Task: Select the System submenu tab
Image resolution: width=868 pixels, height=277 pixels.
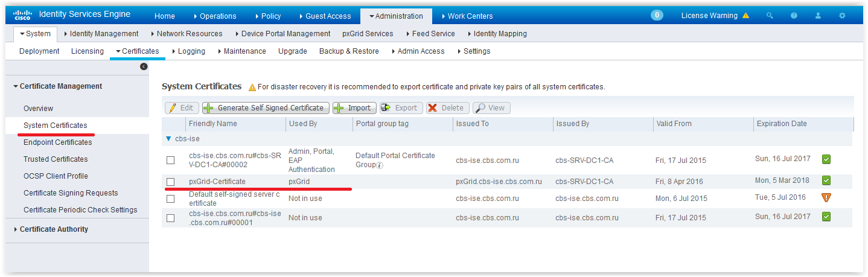Action: 35,34
